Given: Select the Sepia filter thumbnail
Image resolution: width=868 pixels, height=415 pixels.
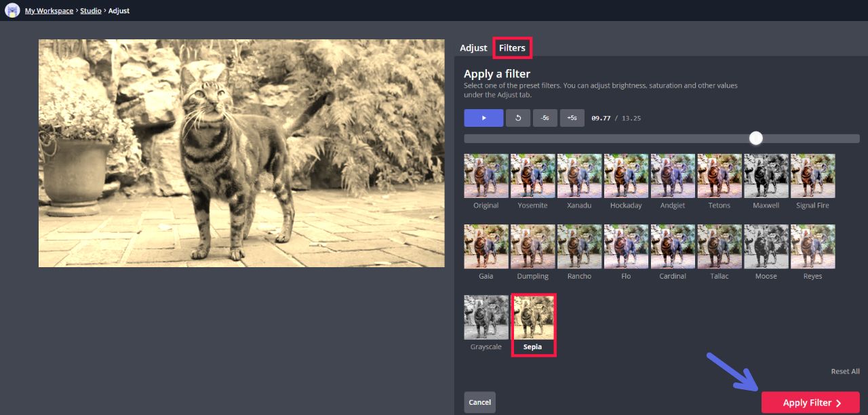Looking at the screenshot, I should [x=533, y=317].
